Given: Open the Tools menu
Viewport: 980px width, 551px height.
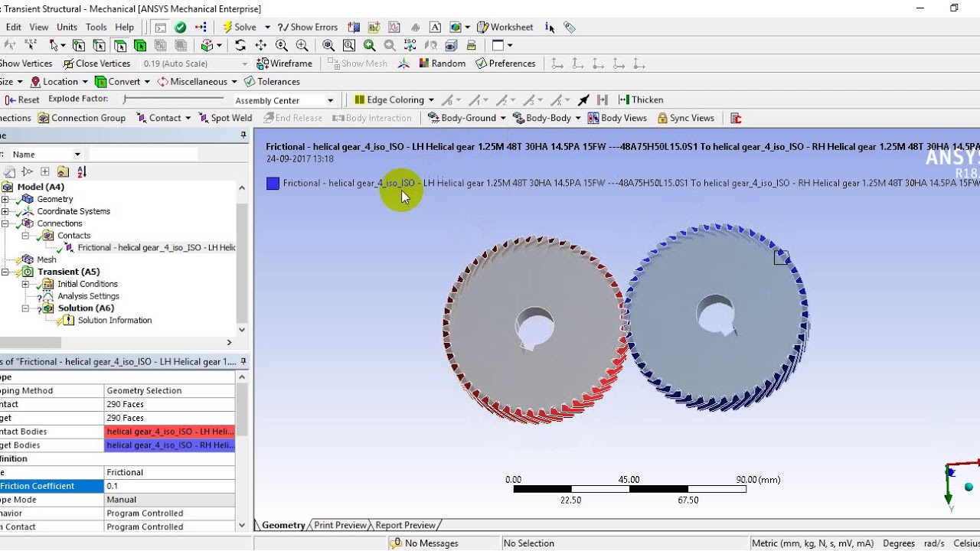Looking at the screenshot, I should 96,27.
